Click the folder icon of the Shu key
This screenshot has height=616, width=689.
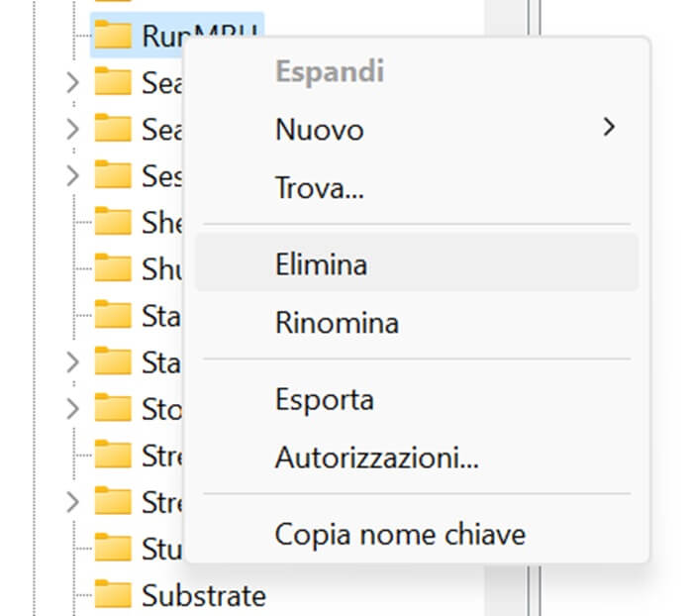pyautogui.click(x=113, y=267)
